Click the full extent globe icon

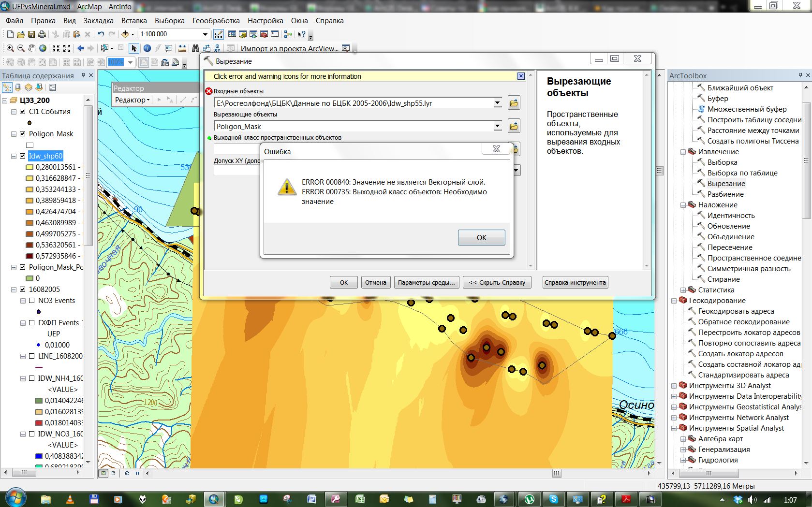tap(43, 48)
